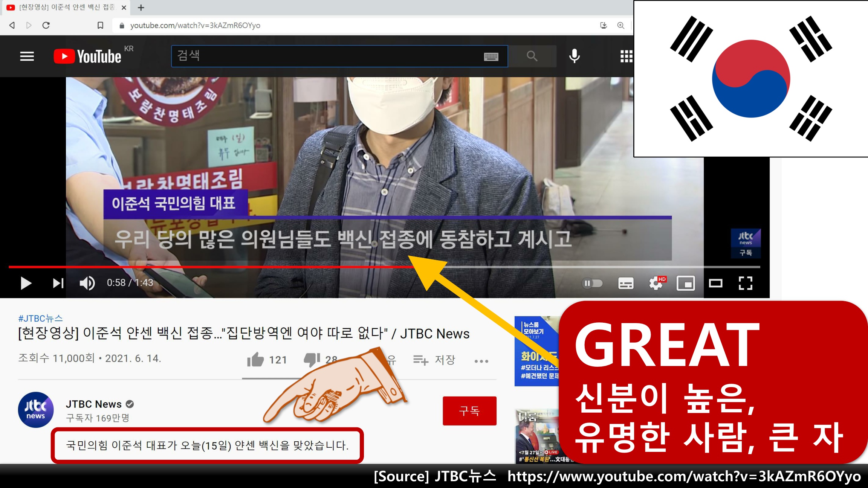Click the URL address bar
This screenshot has width=868, height=488.
354,25
